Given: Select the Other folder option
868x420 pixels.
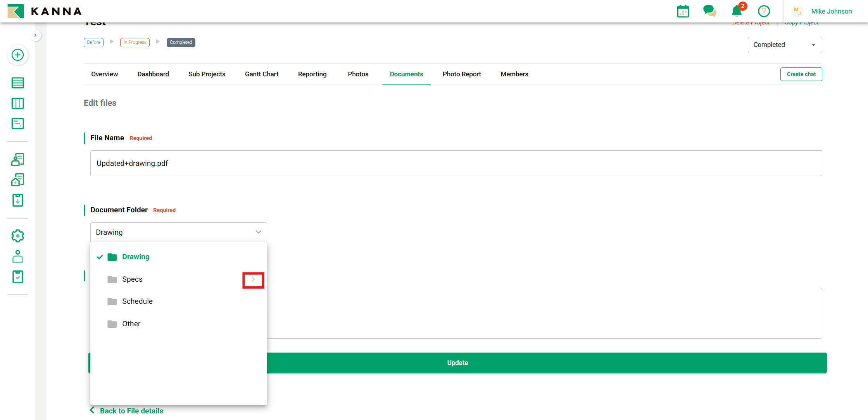Looking at the screenshot, I should (131, 324).
